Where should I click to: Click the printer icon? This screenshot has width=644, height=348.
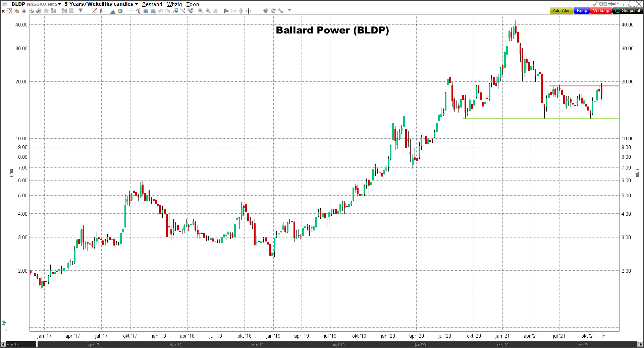point(31,11)
